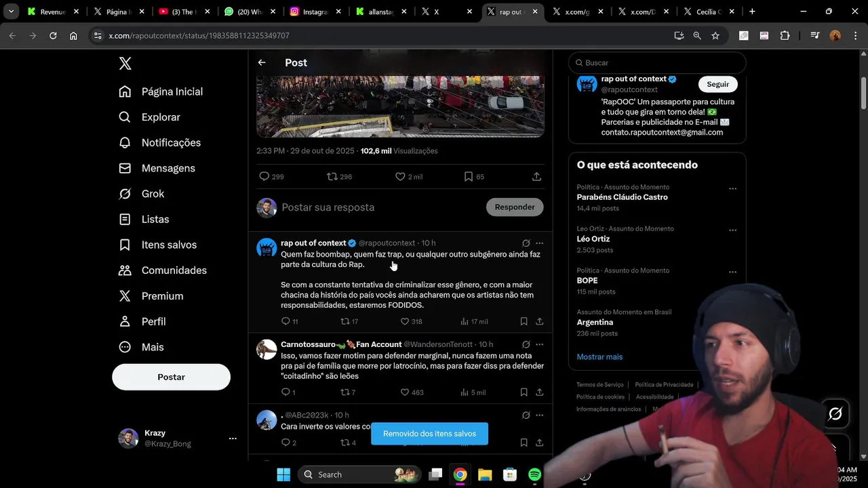868x488 pixels.
Task: Open Página Inicial from sidebar
Action: click(161, 91)
